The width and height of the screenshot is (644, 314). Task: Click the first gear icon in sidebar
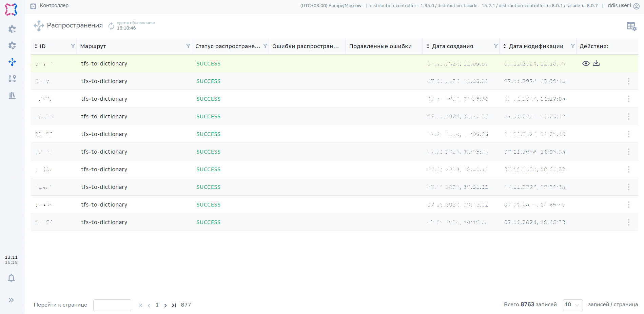12,29
